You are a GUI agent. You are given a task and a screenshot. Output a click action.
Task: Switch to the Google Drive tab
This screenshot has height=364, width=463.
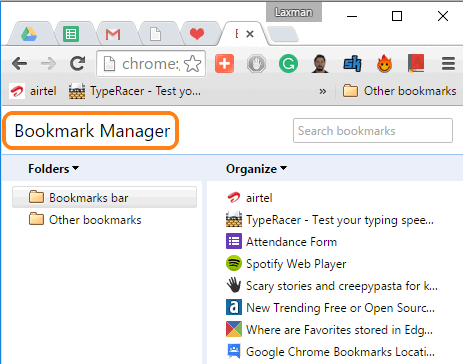pyautogui.click(x=29, y=34)
